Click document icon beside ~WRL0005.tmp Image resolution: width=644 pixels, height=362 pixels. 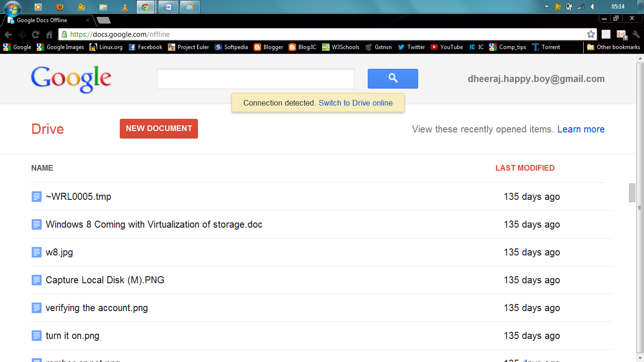[37, 197]
